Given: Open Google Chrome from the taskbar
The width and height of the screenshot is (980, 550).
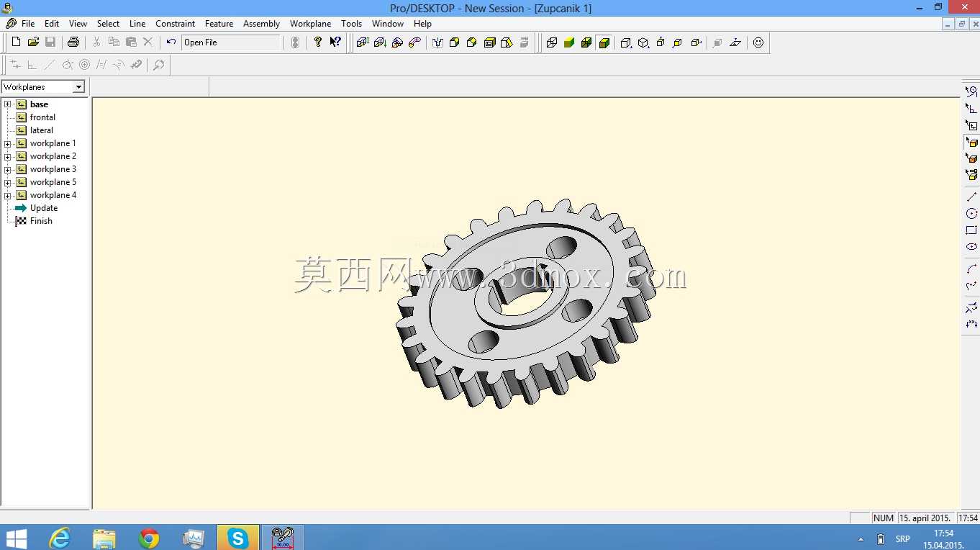Looking at the screenshot, I should pos(149,538).
